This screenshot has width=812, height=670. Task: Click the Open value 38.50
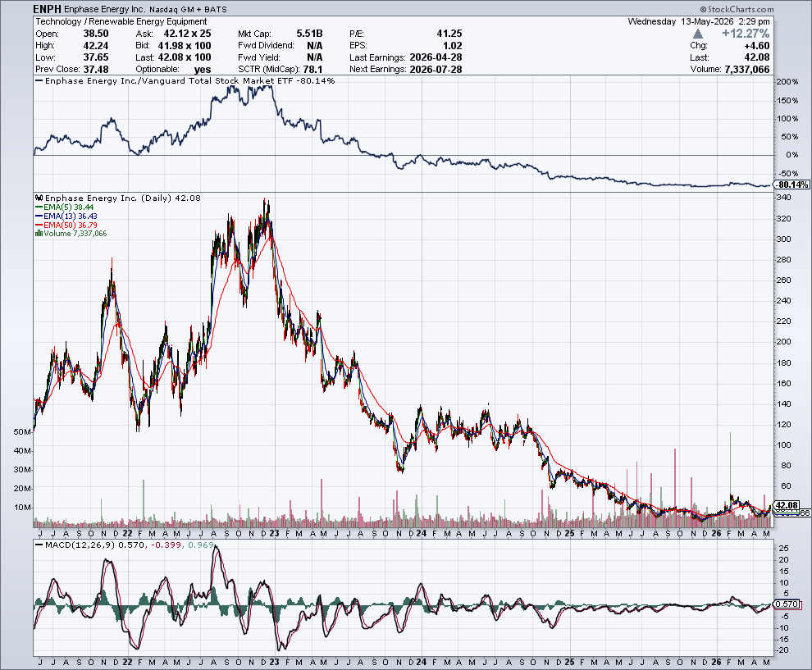coord(96,34)
